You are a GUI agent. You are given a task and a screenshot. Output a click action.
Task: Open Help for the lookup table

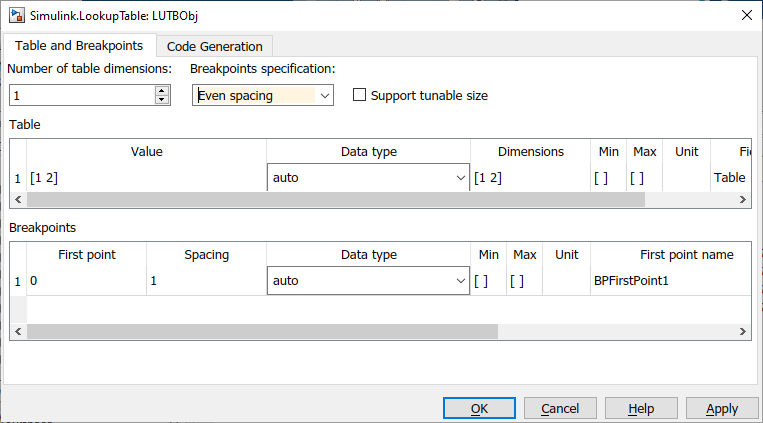pyautogui.click(x=642, y=408)
